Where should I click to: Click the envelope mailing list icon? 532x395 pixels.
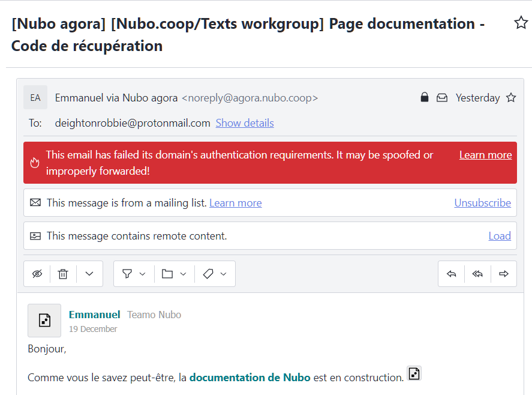point(35,203)
